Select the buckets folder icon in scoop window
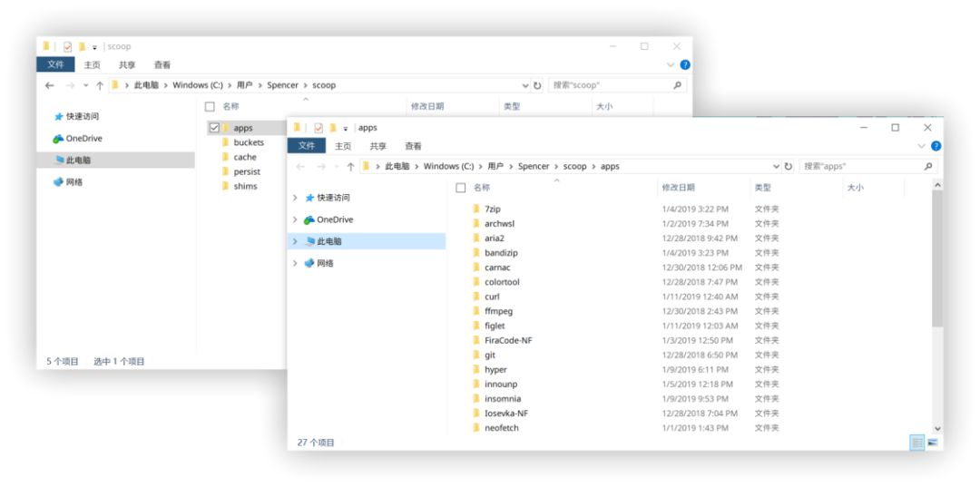Screen dimensions: 980x487 pos(226,142)
